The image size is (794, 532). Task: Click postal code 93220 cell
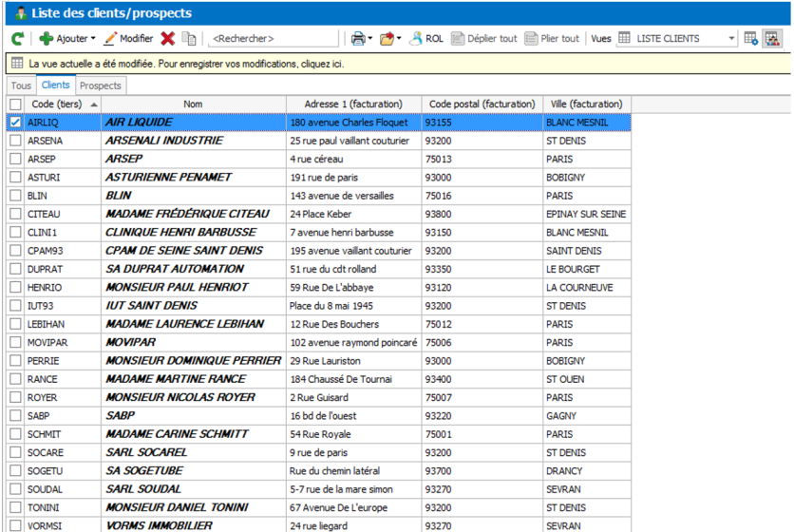482,415
